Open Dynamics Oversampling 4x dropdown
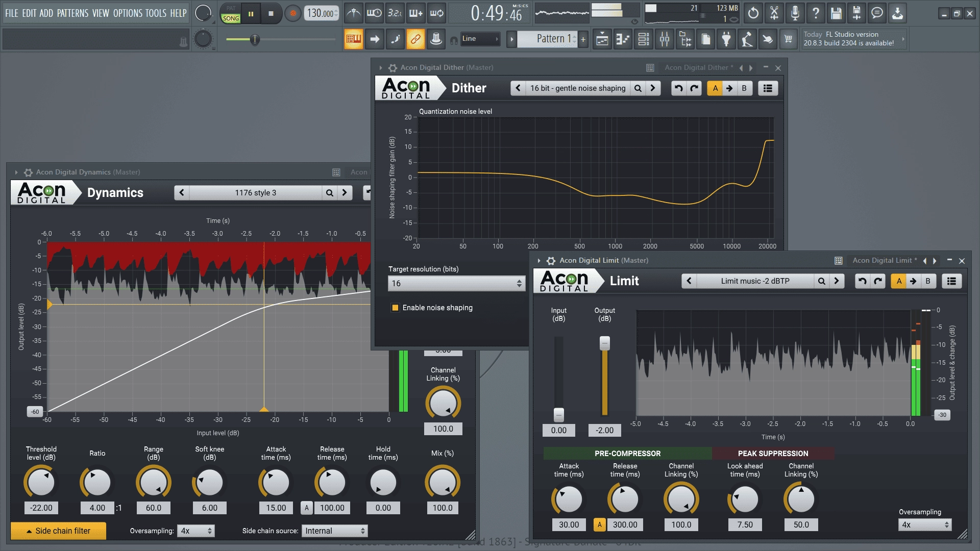The image size is (980, 551). pos(196,531)
